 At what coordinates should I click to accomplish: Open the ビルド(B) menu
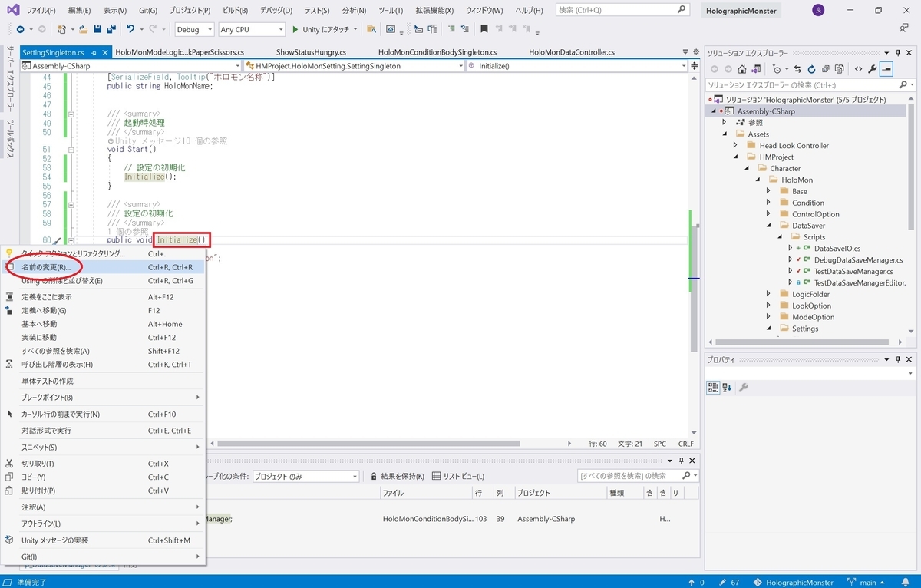233,11
